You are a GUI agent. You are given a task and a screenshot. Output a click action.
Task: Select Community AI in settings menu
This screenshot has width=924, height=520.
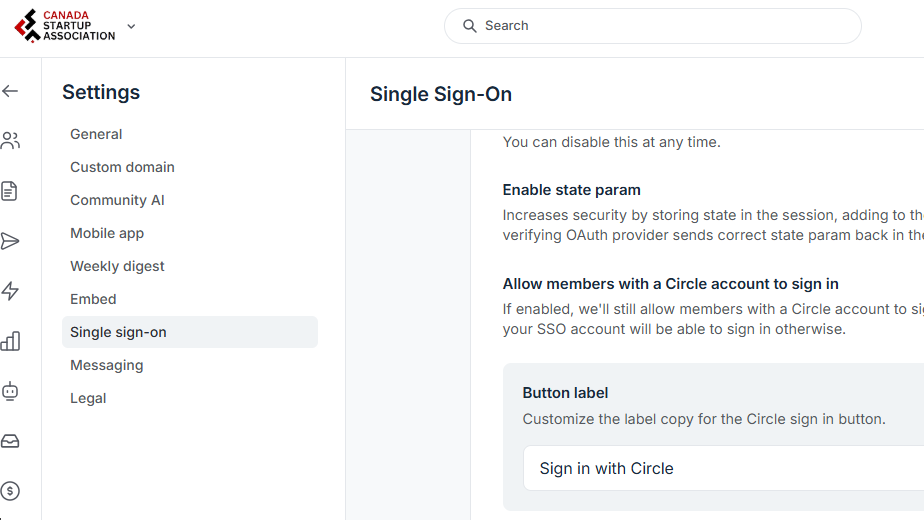coord(117,200)
